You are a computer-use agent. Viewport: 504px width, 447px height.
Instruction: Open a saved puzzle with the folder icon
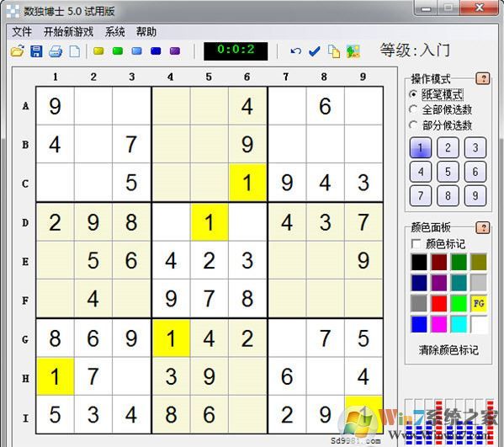pos(18,51)
